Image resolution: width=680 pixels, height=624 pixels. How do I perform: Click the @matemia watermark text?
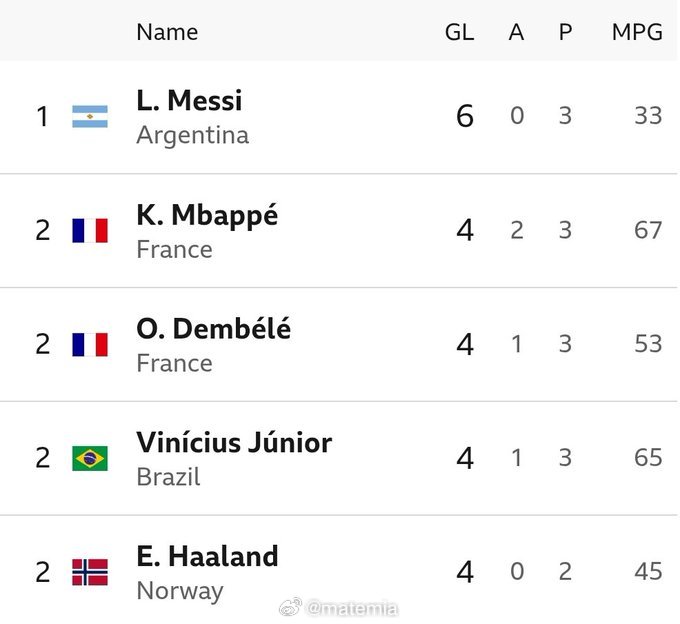352,608
